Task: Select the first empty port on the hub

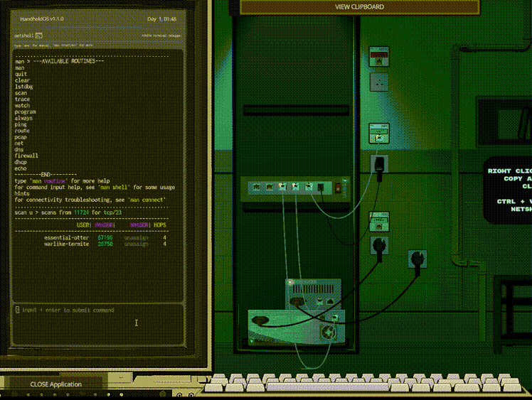Action: 256,188
